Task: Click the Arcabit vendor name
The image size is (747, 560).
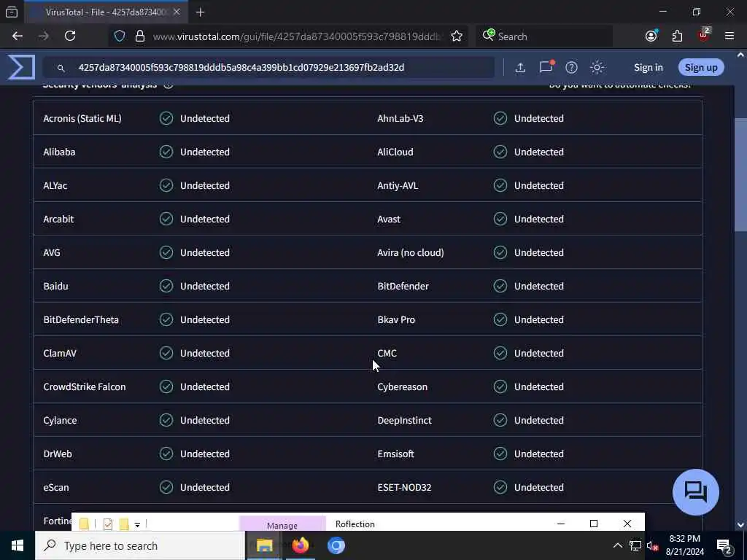Action: [x=58, y=219]
